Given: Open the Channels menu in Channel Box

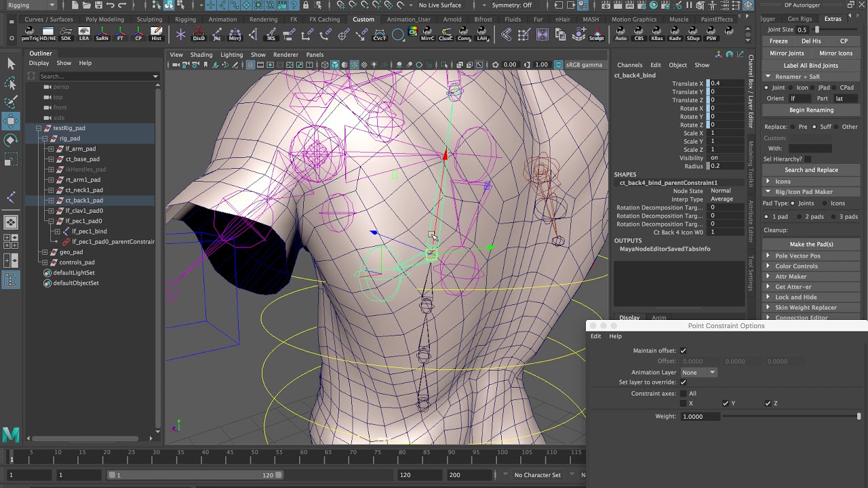Looking at the screenshot, I should click(629, 65).
